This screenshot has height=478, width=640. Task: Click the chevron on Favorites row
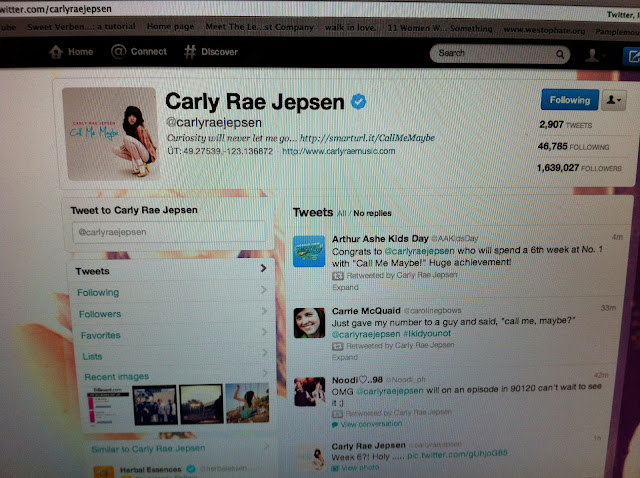(x=264, y=332)
